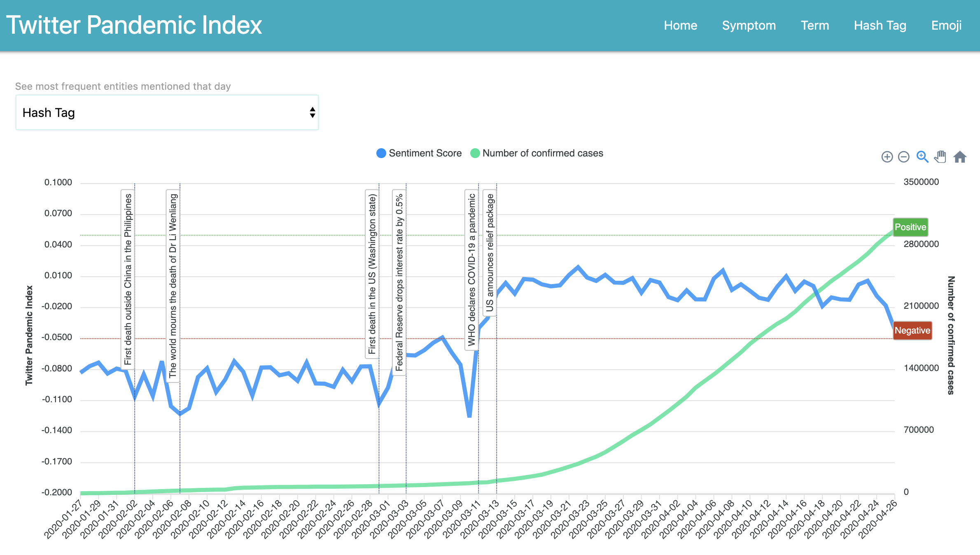This screenshot has height=555, width=980.
Task: Click the Dr Li Wenliang death annotation
Action: tap(173, 286)
